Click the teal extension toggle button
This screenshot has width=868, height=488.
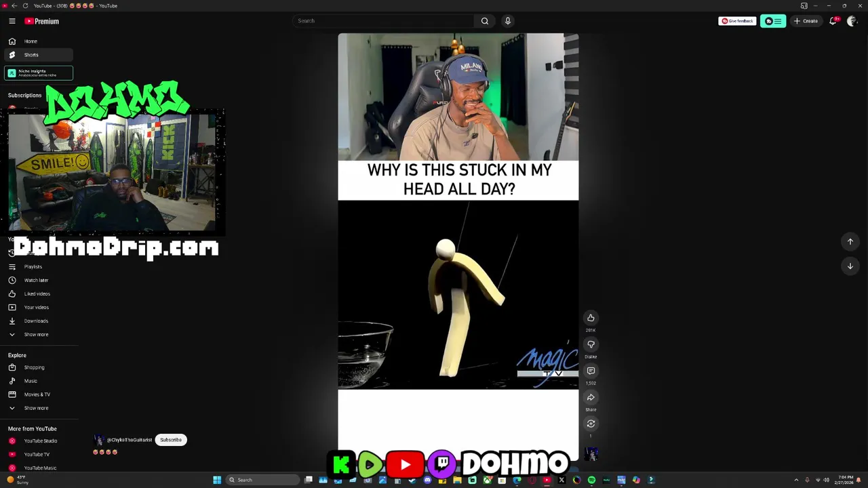(x=773, y=21)
